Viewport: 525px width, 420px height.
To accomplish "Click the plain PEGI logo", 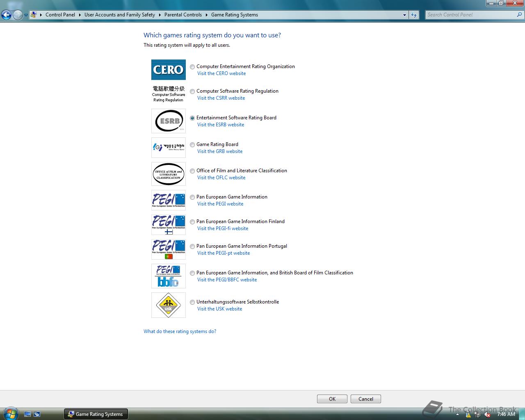I will coord(168,200).
